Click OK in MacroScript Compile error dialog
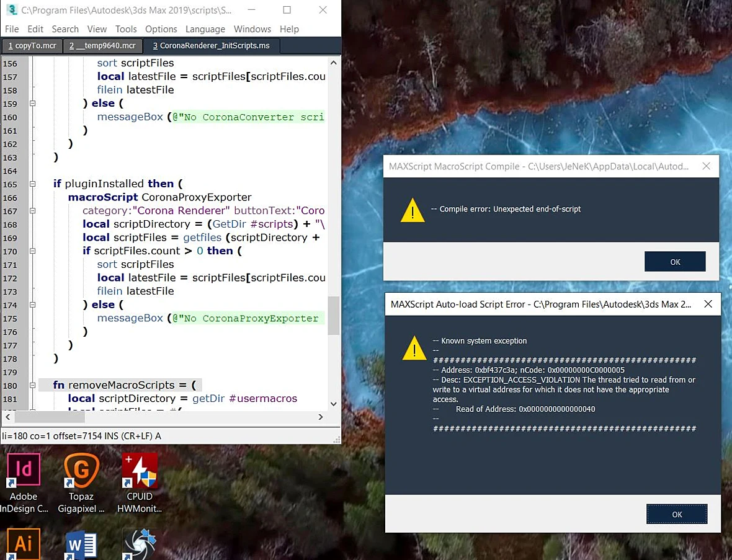The height and width of the screenshot is (560, 732). [675, 262]
